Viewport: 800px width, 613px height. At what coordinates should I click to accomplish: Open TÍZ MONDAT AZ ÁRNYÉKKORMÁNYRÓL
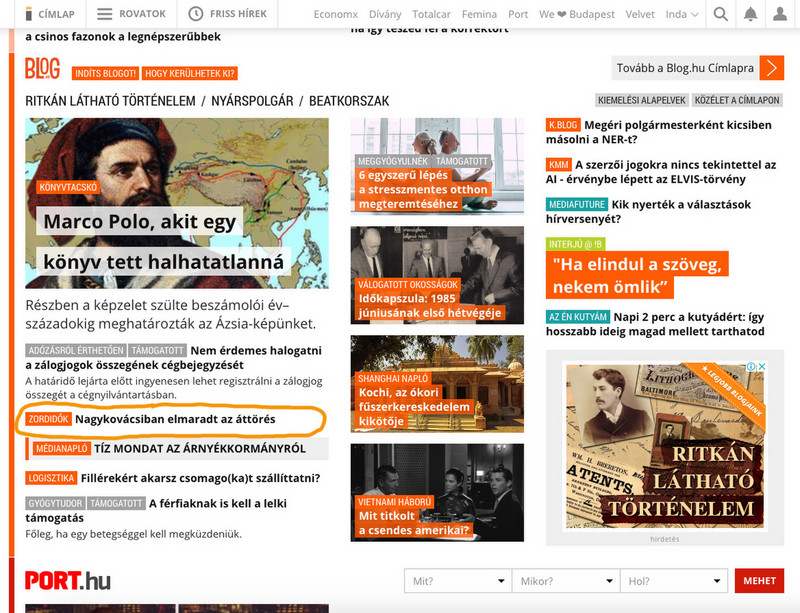pos(199,449)
